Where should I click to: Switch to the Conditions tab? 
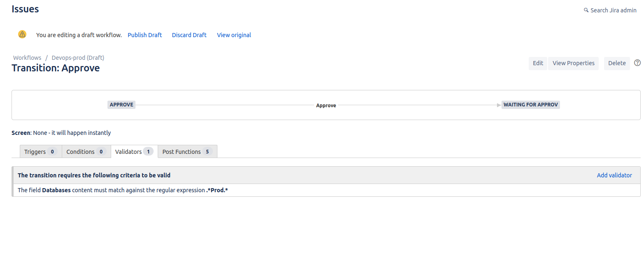click(x=86, y=151)
